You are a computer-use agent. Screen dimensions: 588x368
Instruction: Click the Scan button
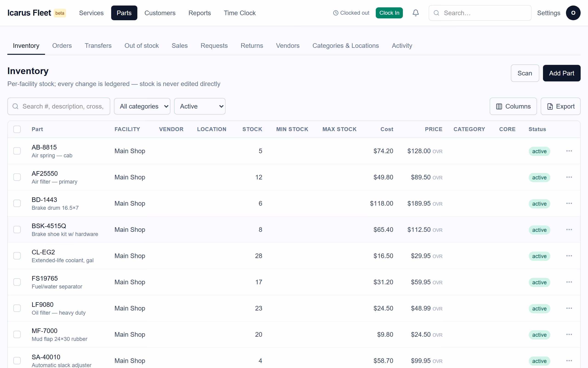click(x=525, y=73)
